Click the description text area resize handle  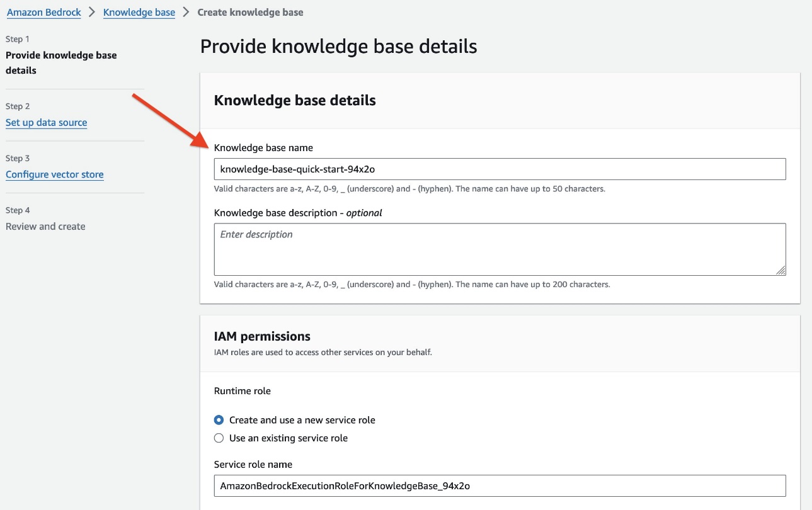[x=781, y=270]
